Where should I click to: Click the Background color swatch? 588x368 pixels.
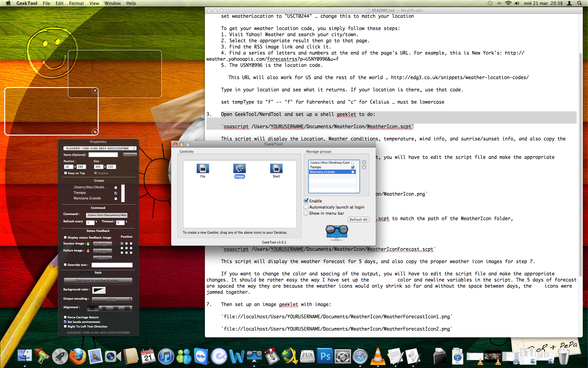click(x=99, y=290)
